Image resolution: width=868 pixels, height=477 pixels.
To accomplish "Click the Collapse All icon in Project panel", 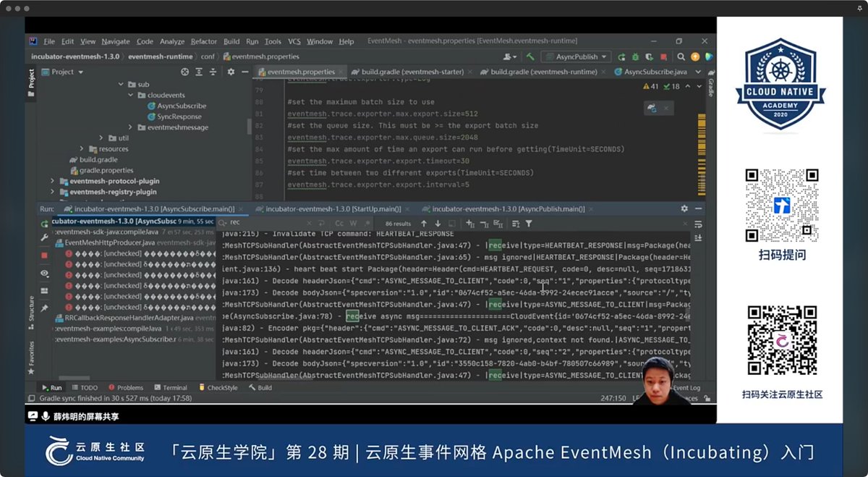I will tap(212, 72).
